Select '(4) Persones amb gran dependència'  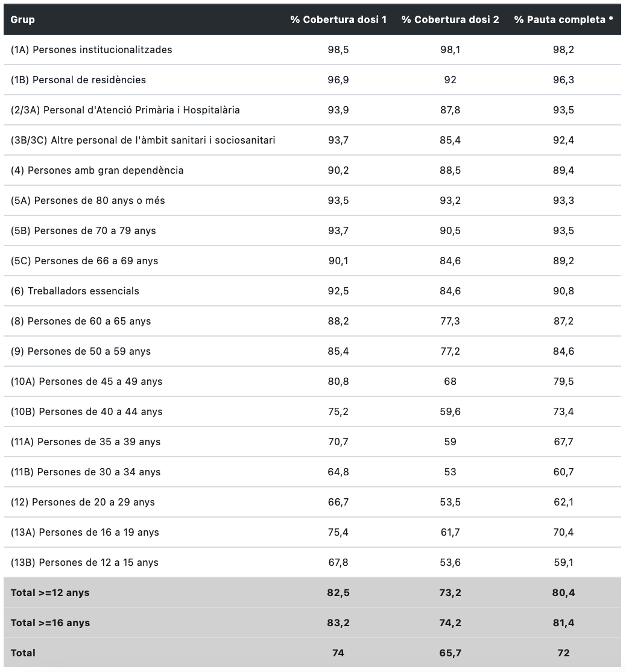(x=97, y=171)
